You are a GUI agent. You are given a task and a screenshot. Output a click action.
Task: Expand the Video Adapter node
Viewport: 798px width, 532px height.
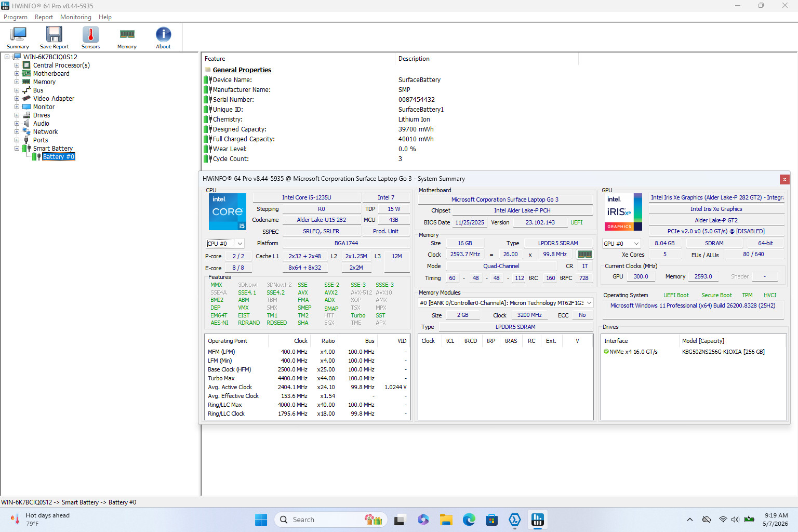pos(17,99)
